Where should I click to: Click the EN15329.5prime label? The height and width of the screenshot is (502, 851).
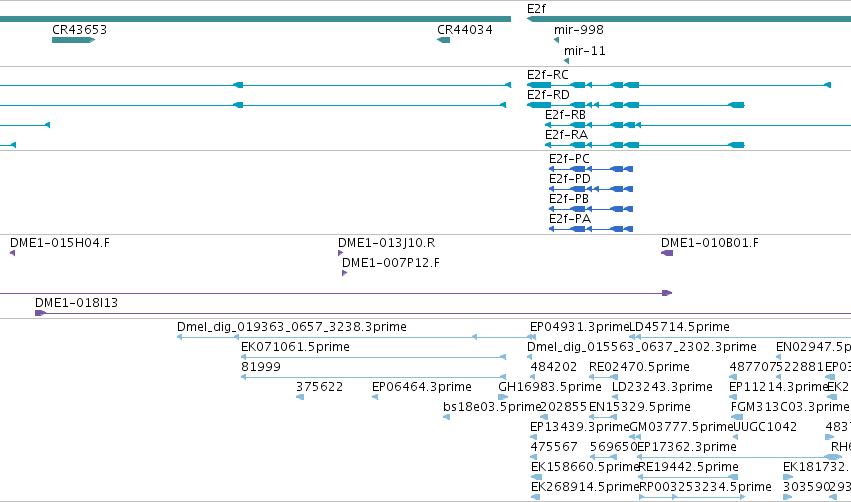point(640,408)
